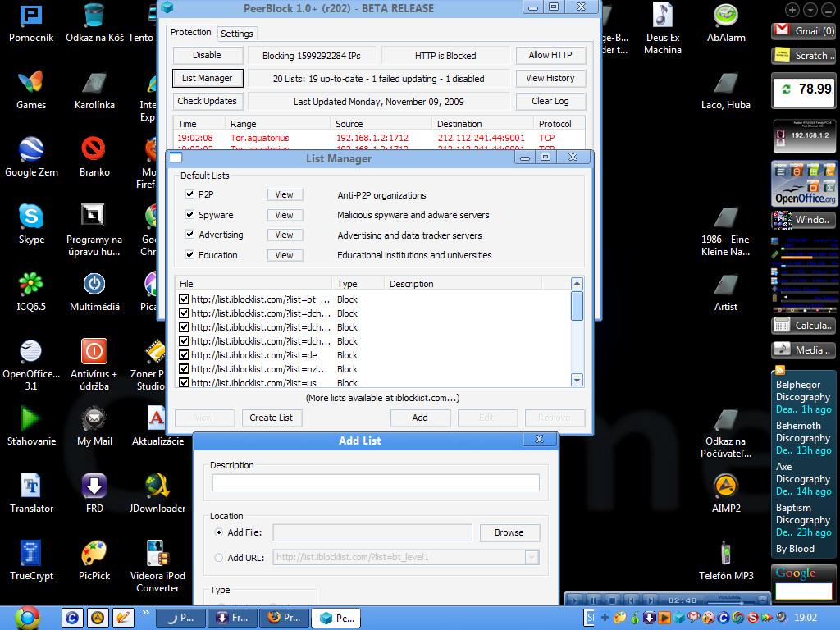Viewport: 840px width, 630px height.
Task: Open the Odkaz na Kôš recycle bin icon
Action: 94,22
